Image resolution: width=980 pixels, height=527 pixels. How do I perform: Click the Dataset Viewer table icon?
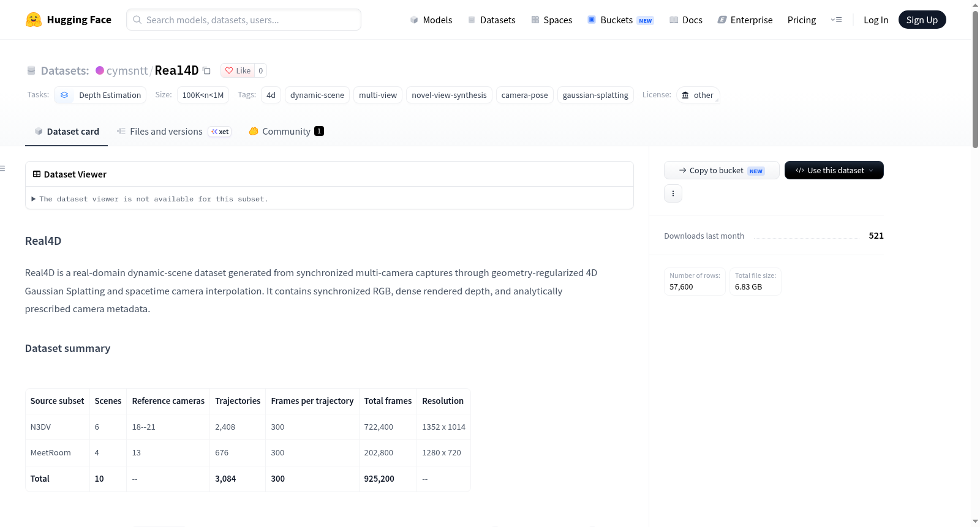(x=37, y=174)
